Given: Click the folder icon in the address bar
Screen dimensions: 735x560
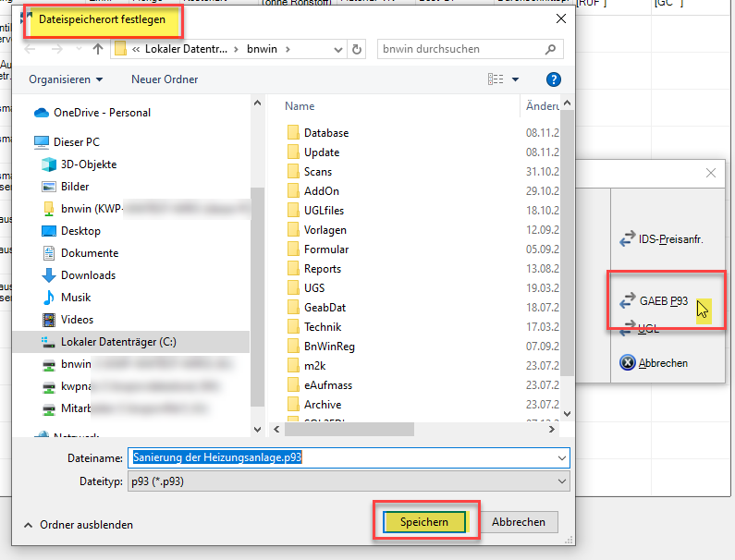Looking at the screenshot, I should click(120, 49).
